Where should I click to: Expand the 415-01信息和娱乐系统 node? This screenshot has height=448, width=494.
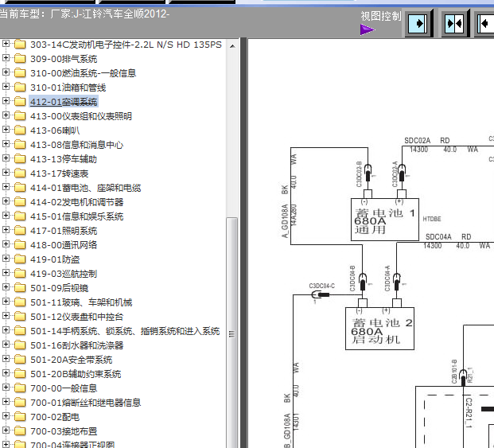(6, 216)
